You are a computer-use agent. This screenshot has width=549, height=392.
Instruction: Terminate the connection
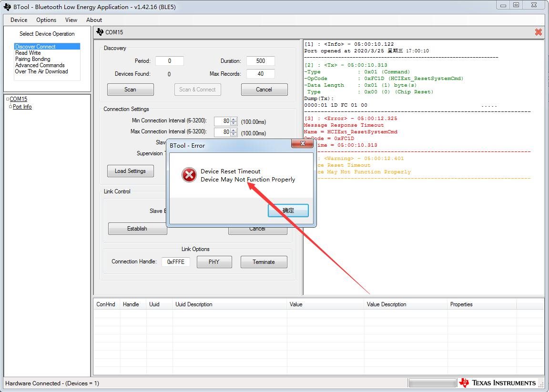pos(264,262)
